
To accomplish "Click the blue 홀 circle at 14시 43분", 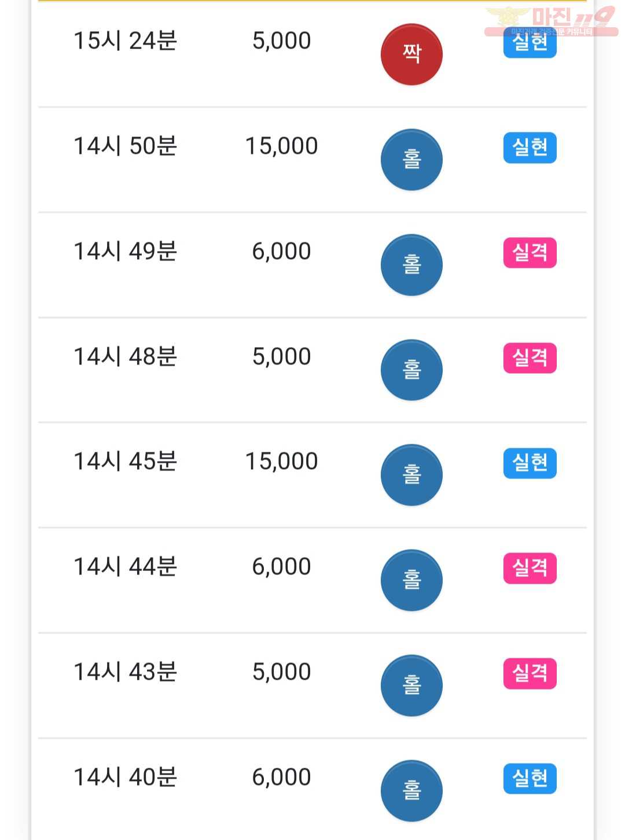I will coord(411,686).
